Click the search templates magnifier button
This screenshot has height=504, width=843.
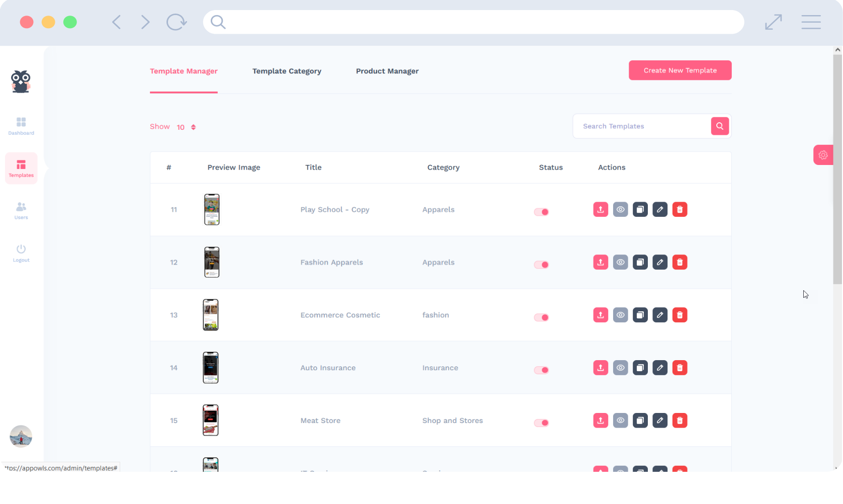click(720, 126)
